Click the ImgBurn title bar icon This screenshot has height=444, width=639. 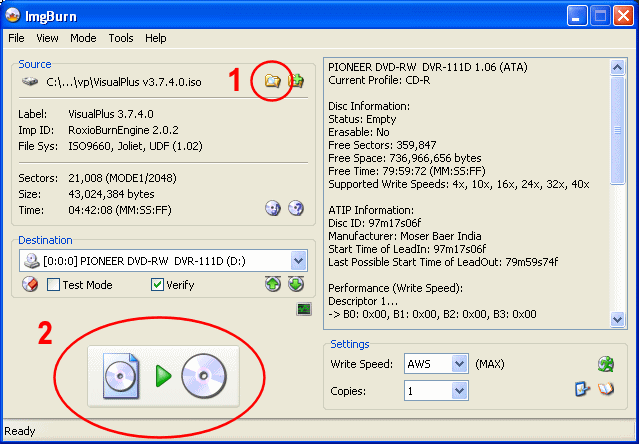coord(13,15)
